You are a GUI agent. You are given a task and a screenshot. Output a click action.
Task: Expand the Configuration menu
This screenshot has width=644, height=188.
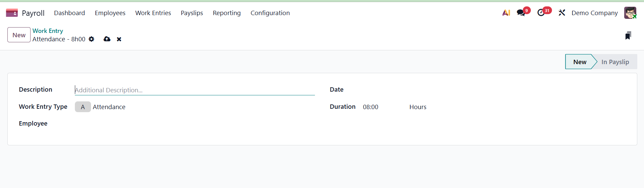tap(270, 13)
